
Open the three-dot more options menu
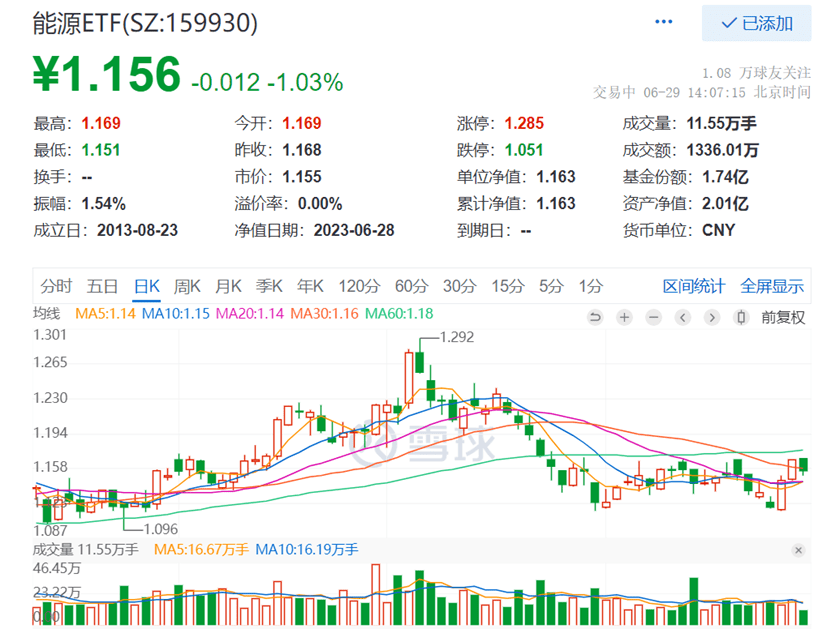pyautogui.click(x=664, y=22)
